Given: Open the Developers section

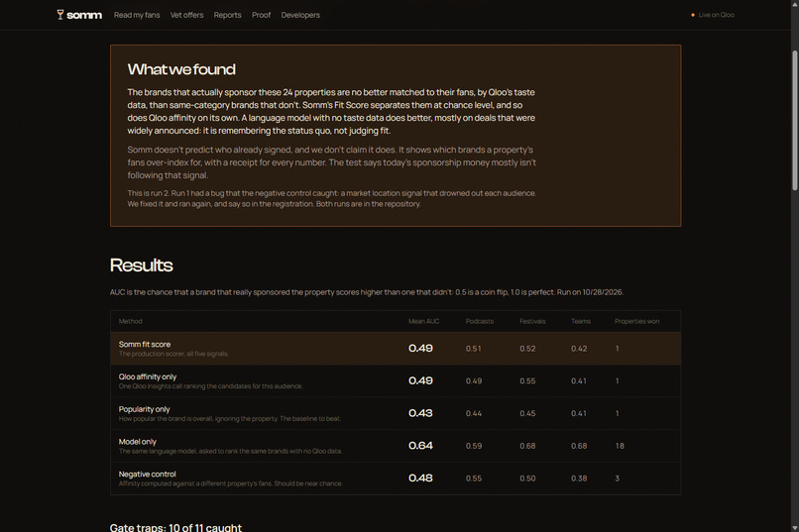Looking at the screenshot, I should 300,15.
